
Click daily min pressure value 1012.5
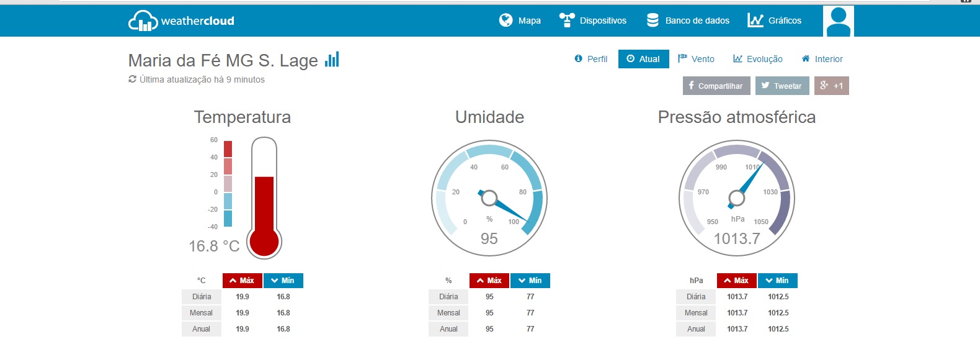[x=778, y=297]
